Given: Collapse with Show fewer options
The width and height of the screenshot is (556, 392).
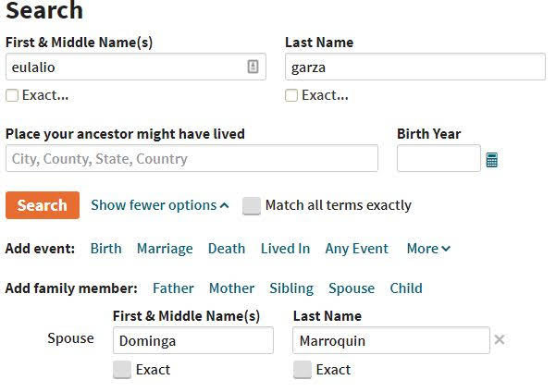Looking at the screenshot, I should pyautogui.click(x=159, y=205).
